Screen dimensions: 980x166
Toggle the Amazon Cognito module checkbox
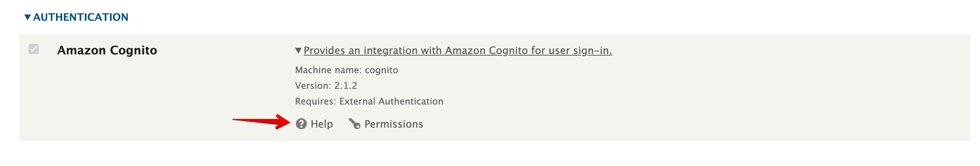point(34,49)
